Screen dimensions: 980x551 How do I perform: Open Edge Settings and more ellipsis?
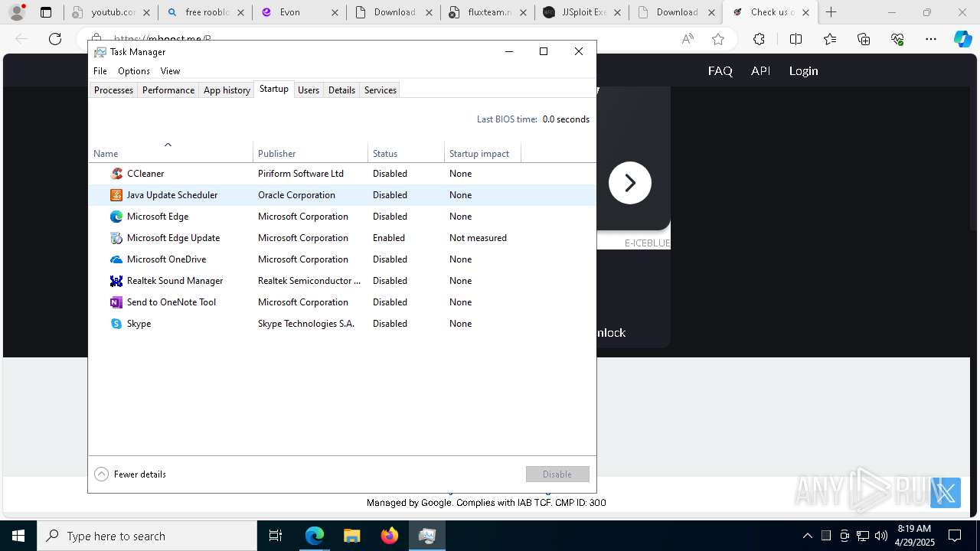tap(931, 39)
